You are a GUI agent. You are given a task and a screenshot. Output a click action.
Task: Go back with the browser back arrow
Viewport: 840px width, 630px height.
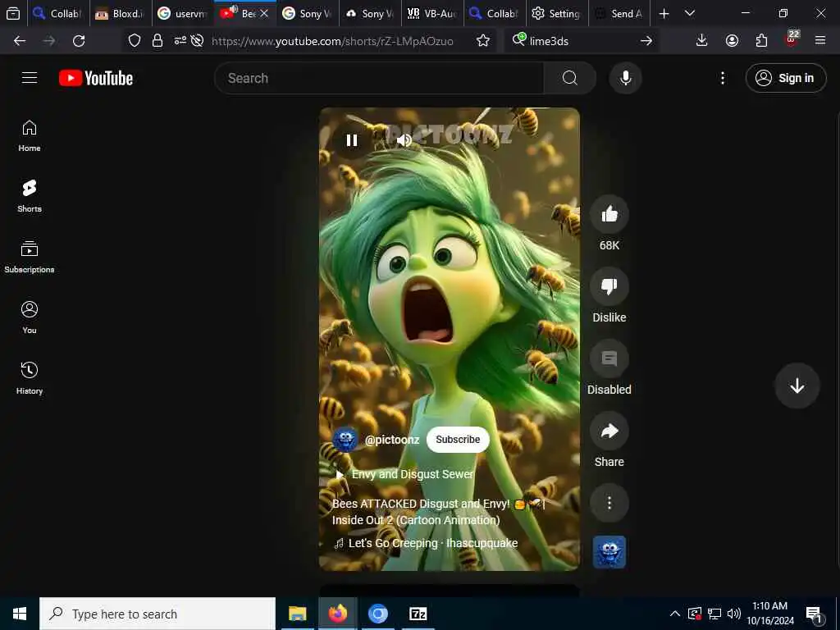pos(20,41)
